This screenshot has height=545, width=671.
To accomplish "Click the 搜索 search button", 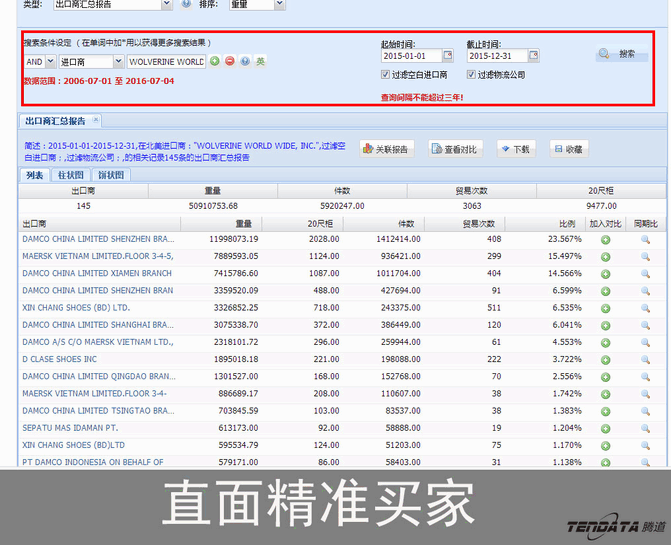I will 618,54.
